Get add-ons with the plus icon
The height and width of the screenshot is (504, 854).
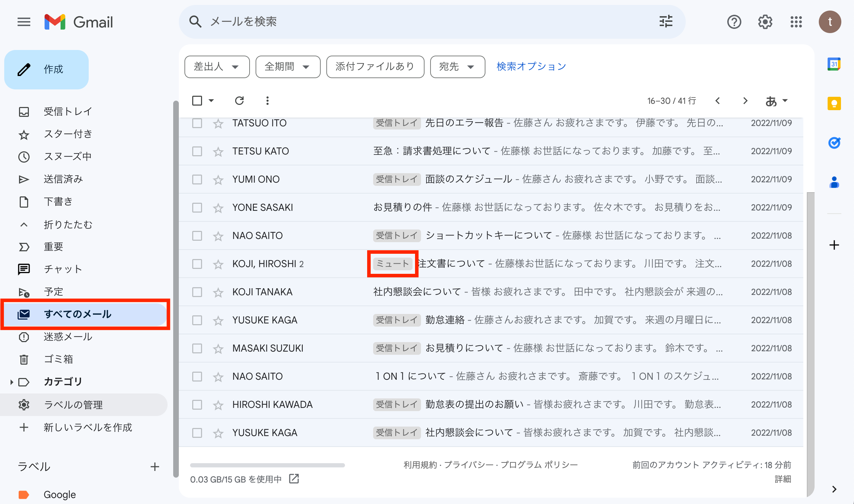pyautogui.click(x=834, y=245)
